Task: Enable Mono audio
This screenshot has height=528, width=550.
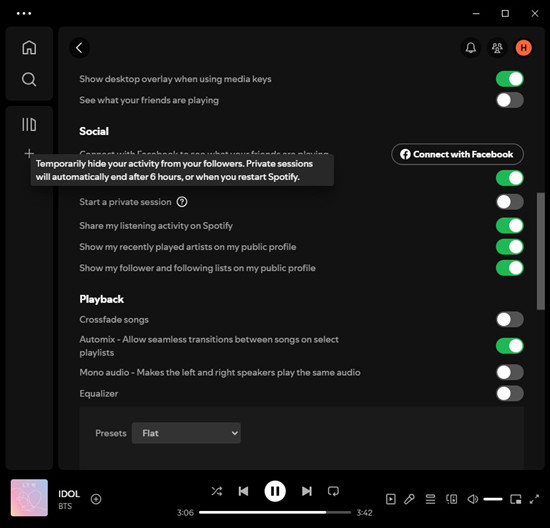Action: click(510, 373)
